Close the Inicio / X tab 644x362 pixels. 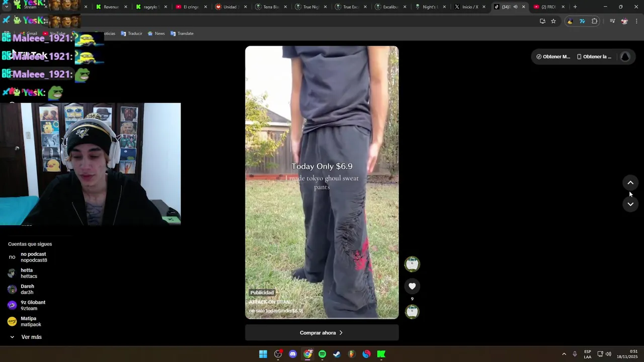coord(484,7)
